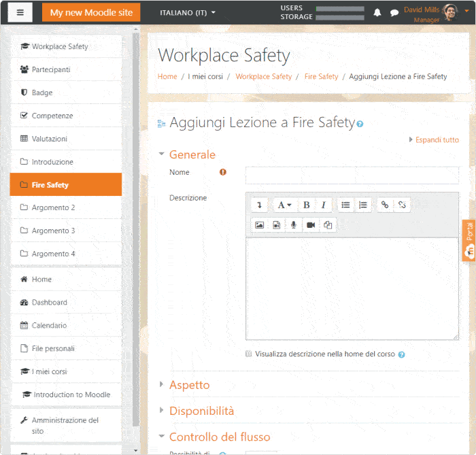Expand the Disponibilità section
This screenshot has height=455, width=476.
click(x=201, y=411)
